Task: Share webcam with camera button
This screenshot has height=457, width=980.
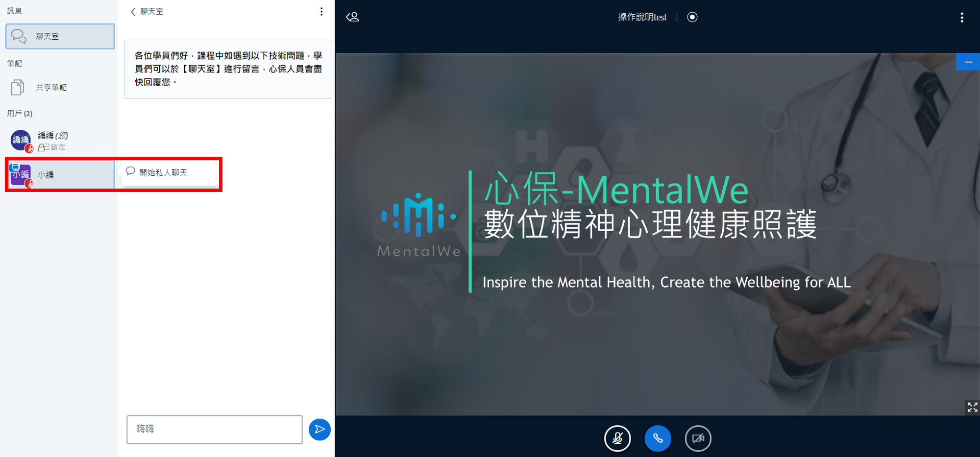Action: click(x=698, y=438)
